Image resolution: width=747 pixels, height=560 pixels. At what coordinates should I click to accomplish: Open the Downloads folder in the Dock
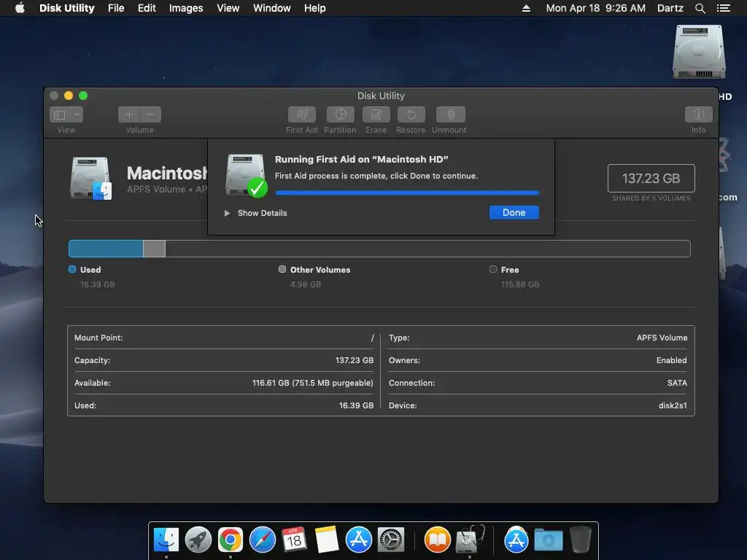(x=549, y=540)
